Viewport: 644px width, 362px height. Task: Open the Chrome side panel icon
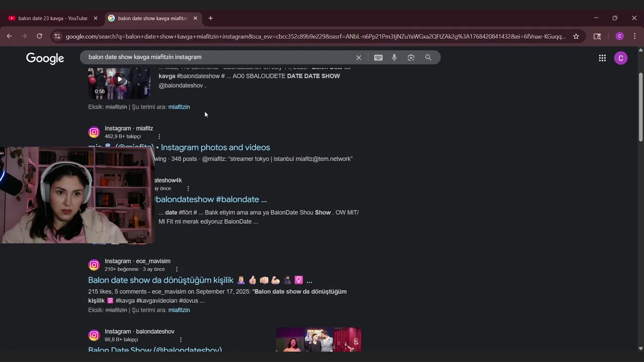pos(597,36)
